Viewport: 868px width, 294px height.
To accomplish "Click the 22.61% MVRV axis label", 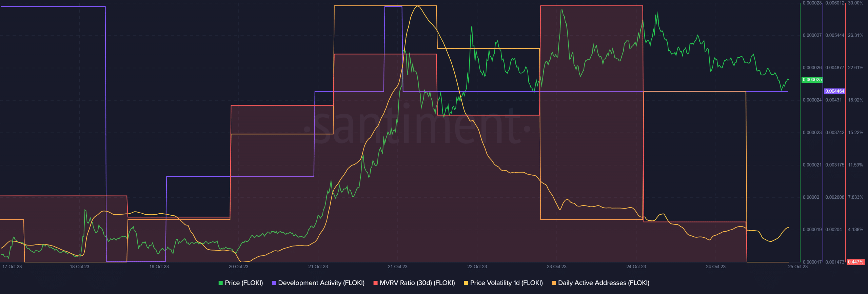I will click(x=855, y=68).
